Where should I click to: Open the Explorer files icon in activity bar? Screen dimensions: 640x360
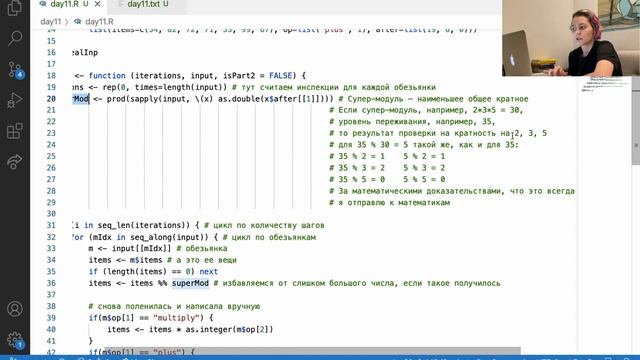(15, 8)
